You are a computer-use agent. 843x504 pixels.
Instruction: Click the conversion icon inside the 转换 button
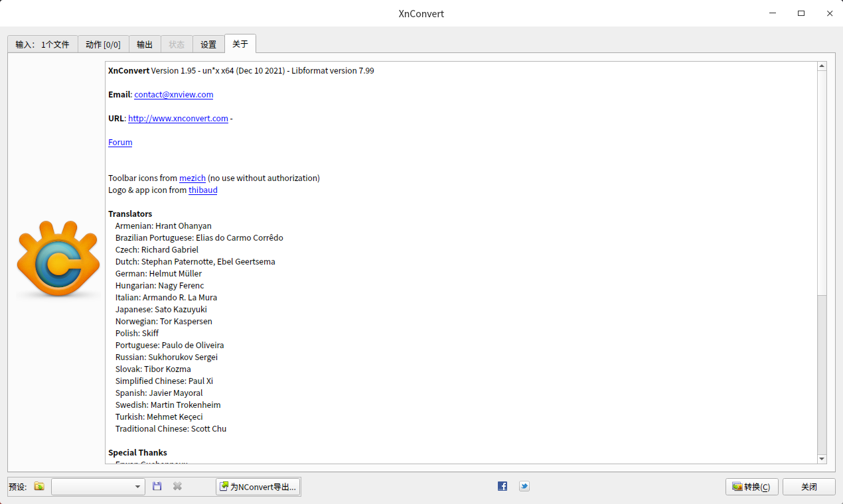coord(737,486)
